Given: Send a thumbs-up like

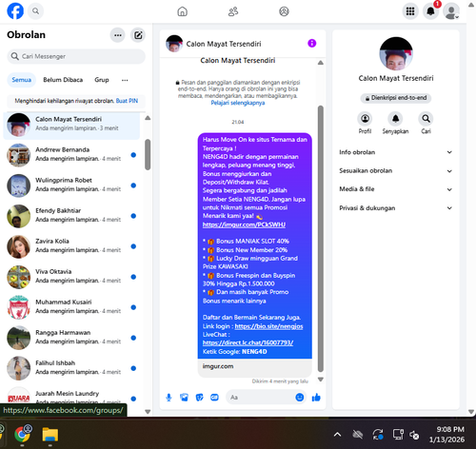Looking at the screenshot, I should point(316,398).
